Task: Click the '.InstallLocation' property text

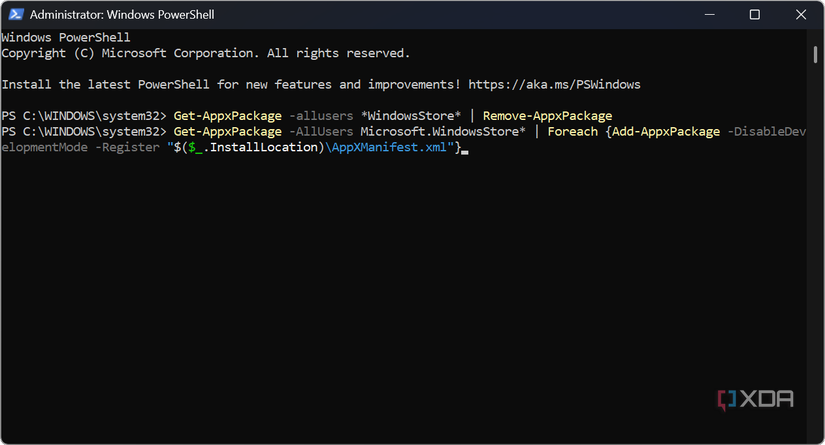Action: (x=260, y=147)
